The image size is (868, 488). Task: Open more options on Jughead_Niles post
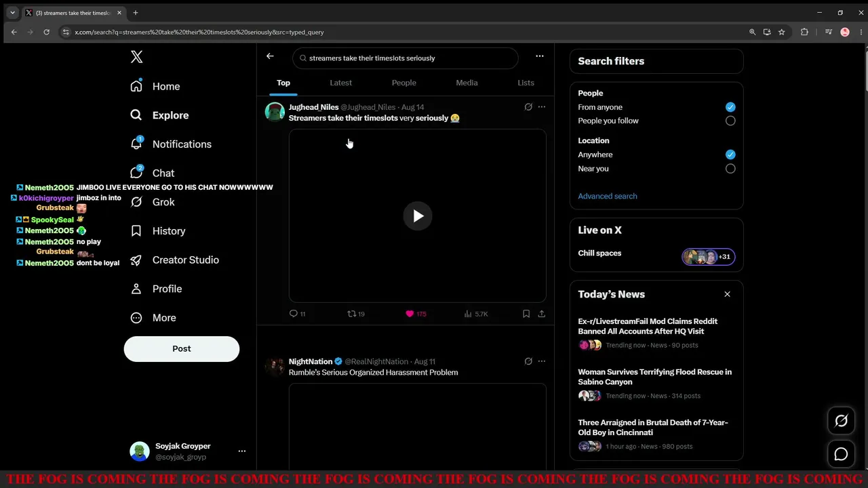pyautogui.click(x=542, y=107)
